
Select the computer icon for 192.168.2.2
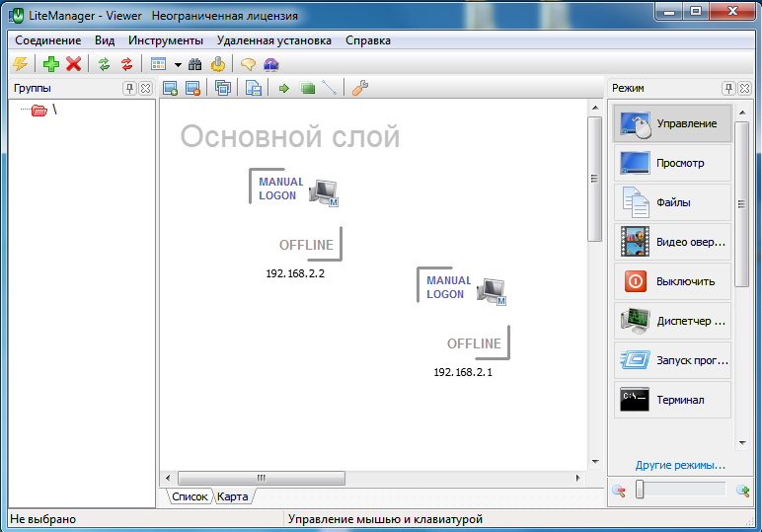pos(324,192)
